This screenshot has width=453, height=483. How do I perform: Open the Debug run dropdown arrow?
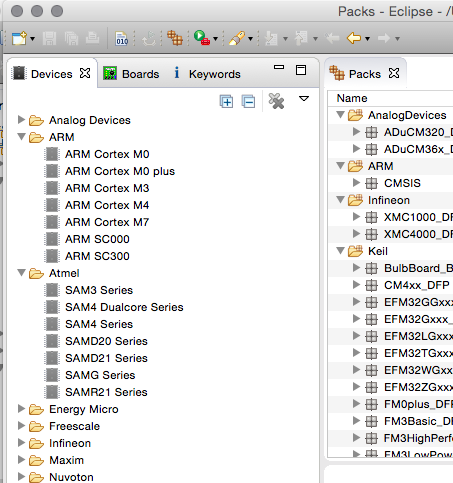(215, 39)
